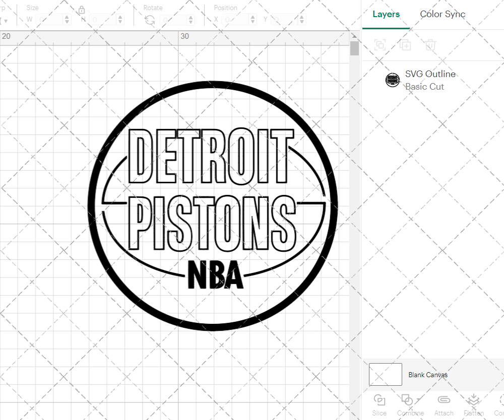Click the delete trash icon in Layers panel

point(430,45)
